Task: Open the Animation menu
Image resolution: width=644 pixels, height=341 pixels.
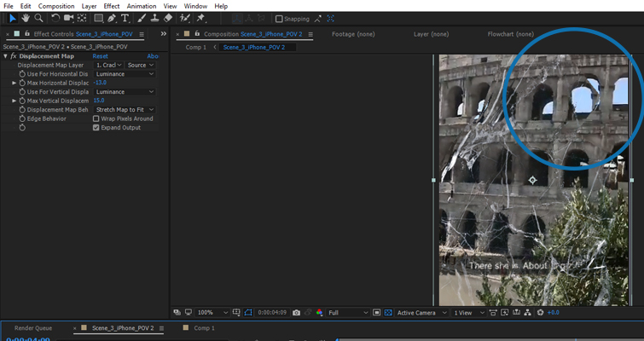Action: click(141, 6)
